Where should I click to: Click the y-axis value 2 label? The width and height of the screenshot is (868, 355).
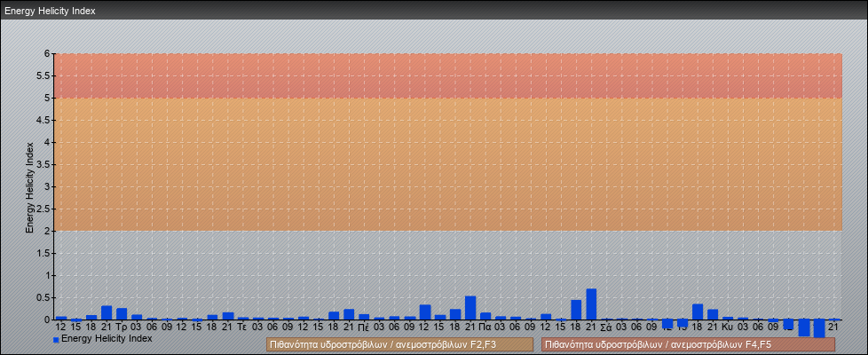[47, 231]
